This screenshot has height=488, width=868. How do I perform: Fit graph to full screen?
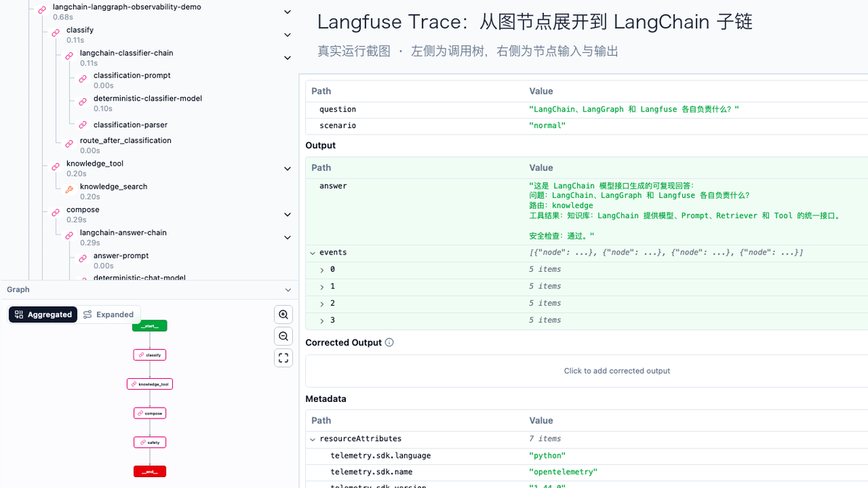tap(284, 358)
